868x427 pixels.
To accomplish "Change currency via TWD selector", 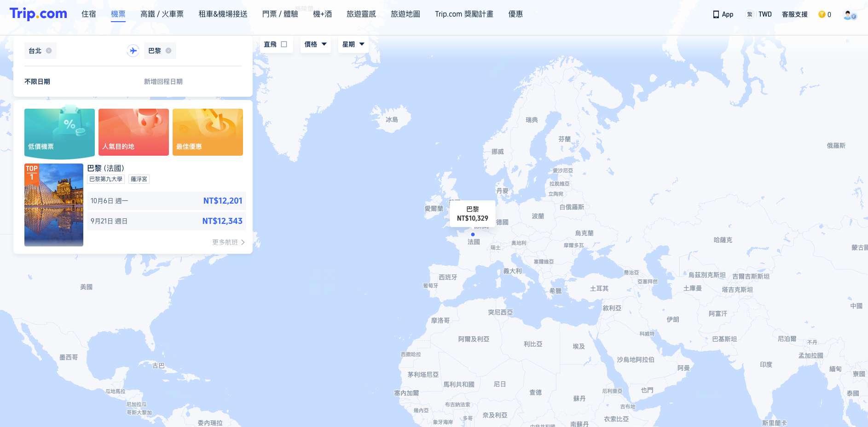I will click(x=765, y=14).
